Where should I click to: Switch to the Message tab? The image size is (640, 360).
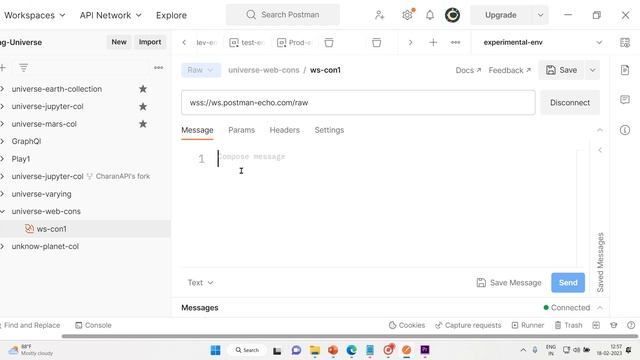pos(197,130)
